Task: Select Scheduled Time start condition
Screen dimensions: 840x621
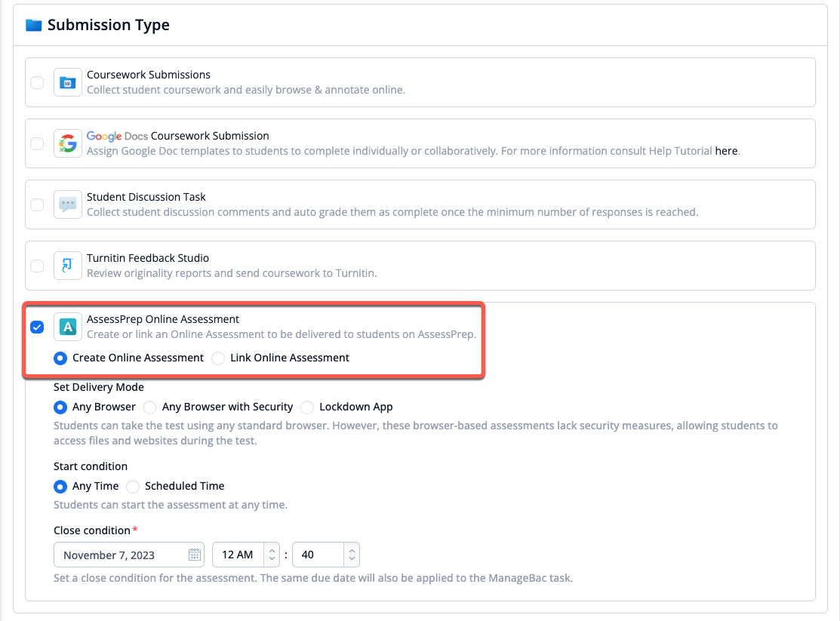Action: 133,487
